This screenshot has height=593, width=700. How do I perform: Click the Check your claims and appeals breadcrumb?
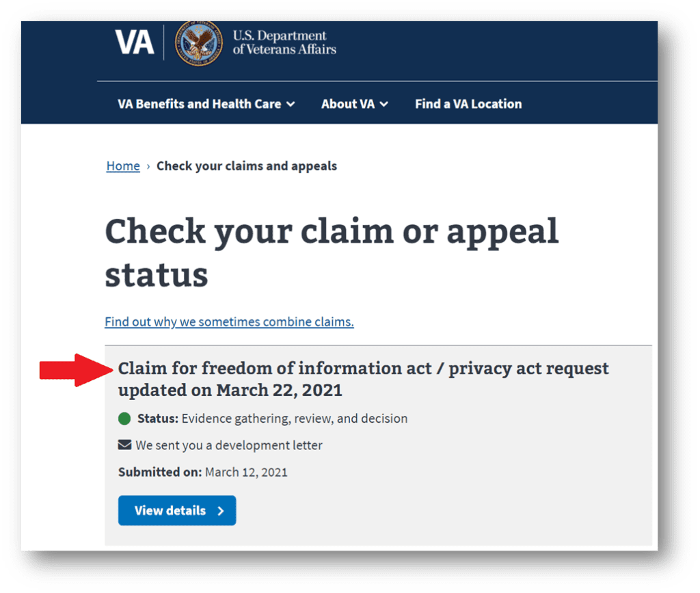247,166
